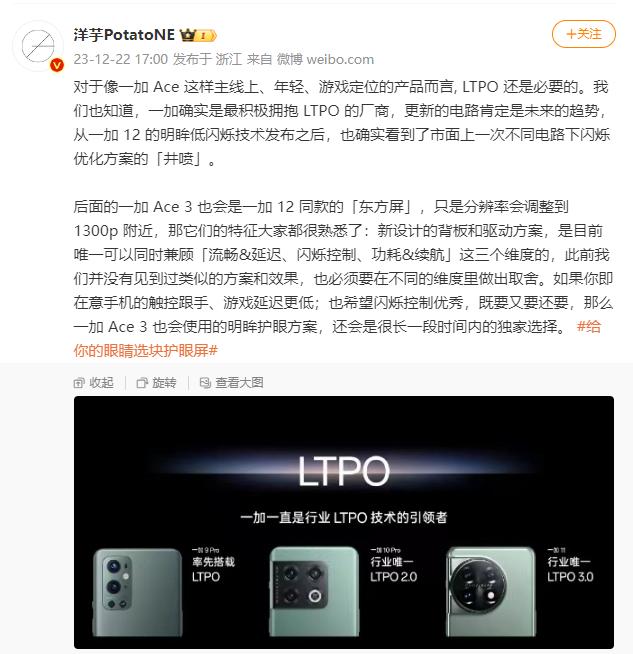This screenshot has height=654, width=633.
Task: Rotate image using 旋转 icon
Action: click(142, 382)
